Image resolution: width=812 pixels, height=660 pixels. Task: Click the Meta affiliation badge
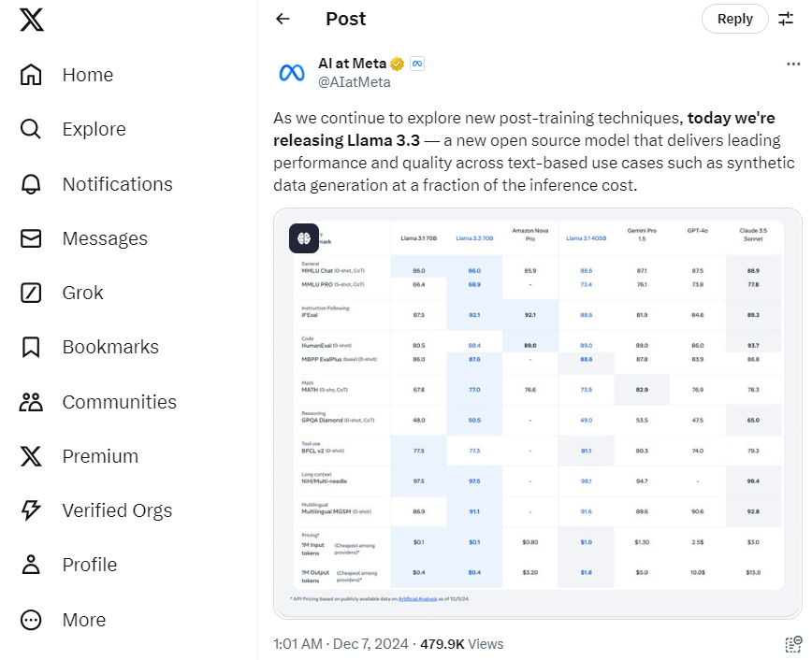coord(417,64)
